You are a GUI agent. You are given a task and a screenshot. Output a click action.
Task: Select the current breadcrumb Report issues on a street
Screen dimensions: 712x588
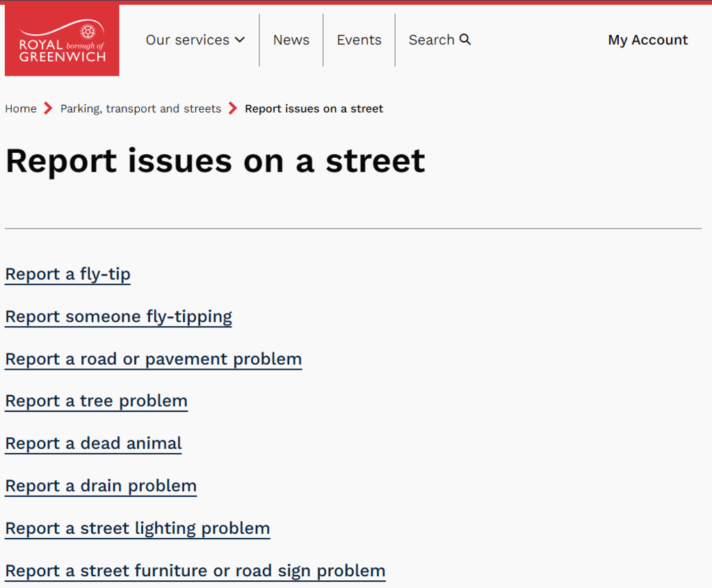point(314,108)
